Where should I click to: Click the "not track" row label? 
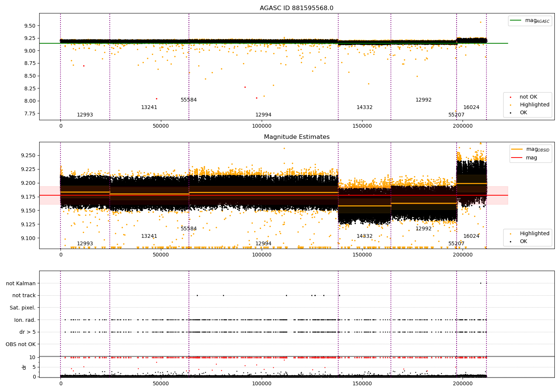pos(24,295)
